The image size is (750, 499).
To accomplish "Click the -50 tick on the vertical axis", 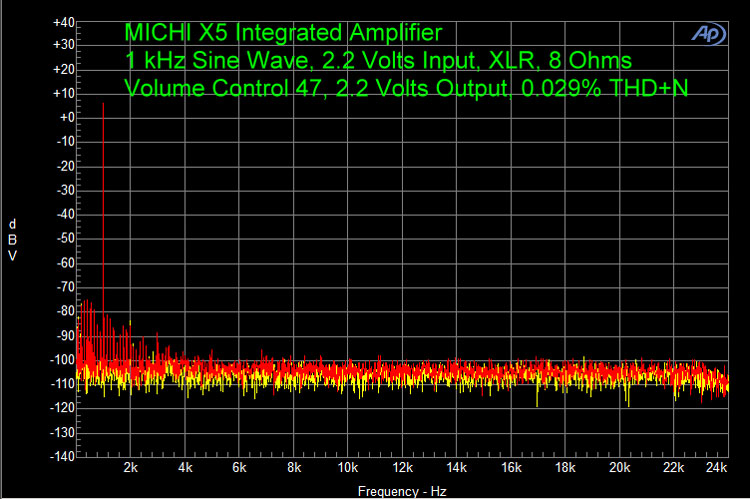I will 64,239.
